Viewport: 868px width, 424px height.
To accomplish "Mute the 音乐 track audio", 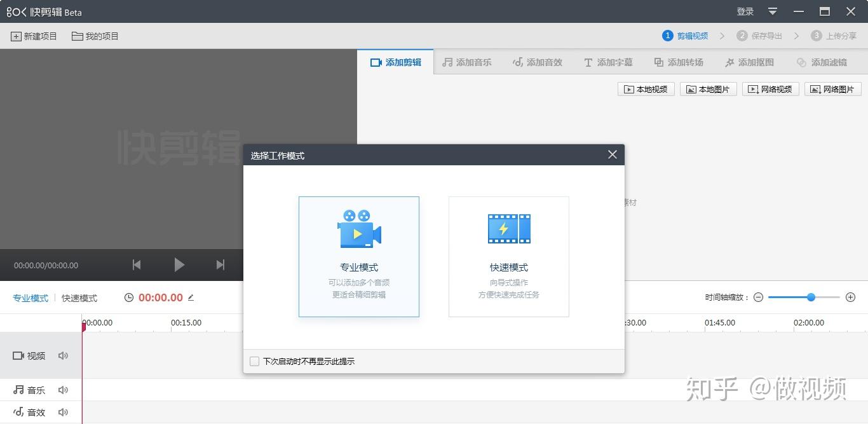I will (x=63, y=390).
